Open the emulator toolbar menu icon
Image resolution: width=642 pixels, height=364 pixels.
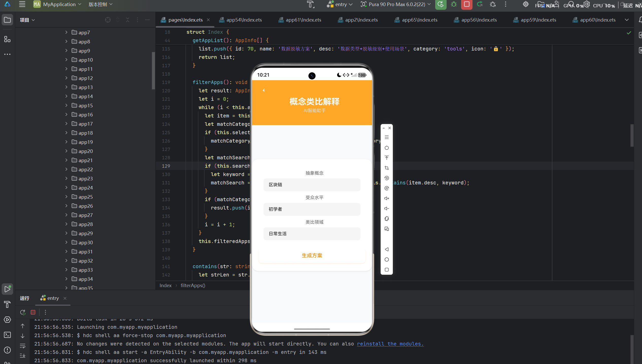tap(387, 137)
